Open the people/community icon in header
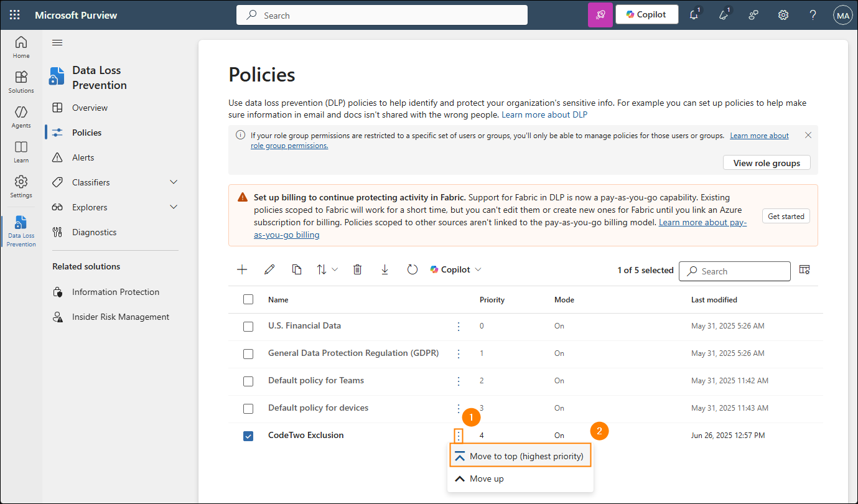This screenshot has width=858, height=504. tap(753, 15)
